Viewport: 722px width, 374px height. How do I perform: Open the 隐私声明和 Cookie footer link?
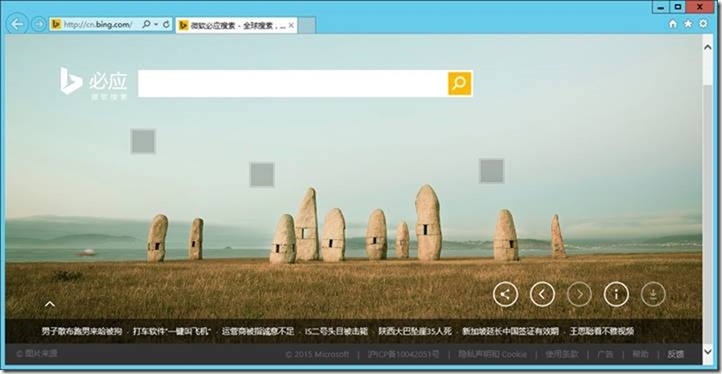(x=492, y=354)
